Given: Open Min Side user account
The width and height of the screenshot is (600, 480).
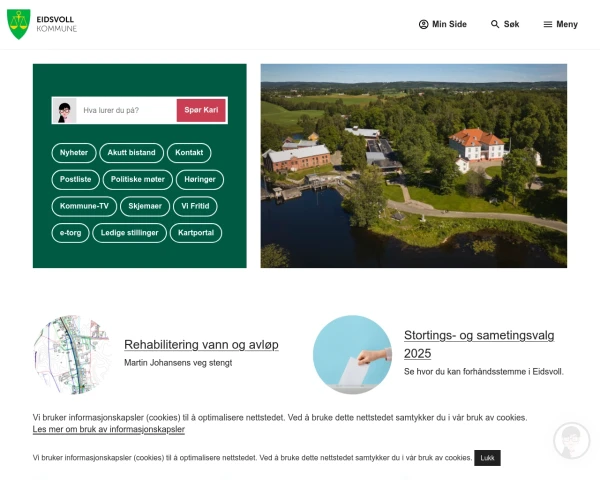Looking at the screenshot, I should coord(442,24).
